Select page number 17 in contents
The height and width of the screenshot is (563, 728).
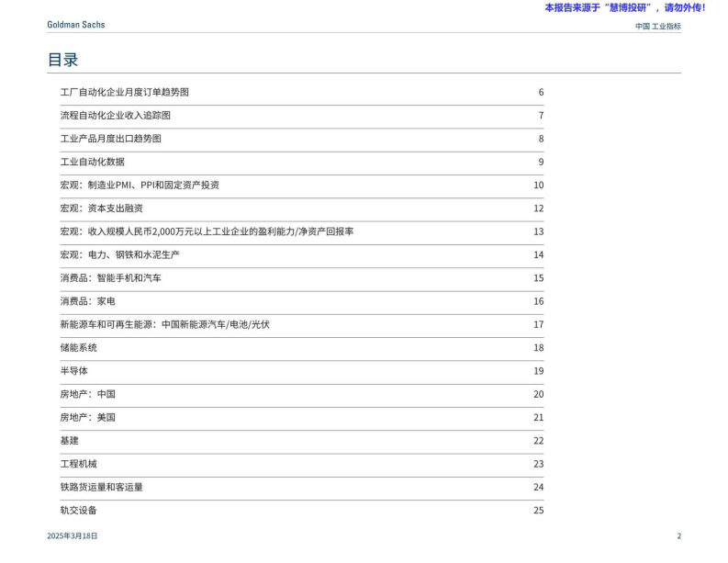539,324
